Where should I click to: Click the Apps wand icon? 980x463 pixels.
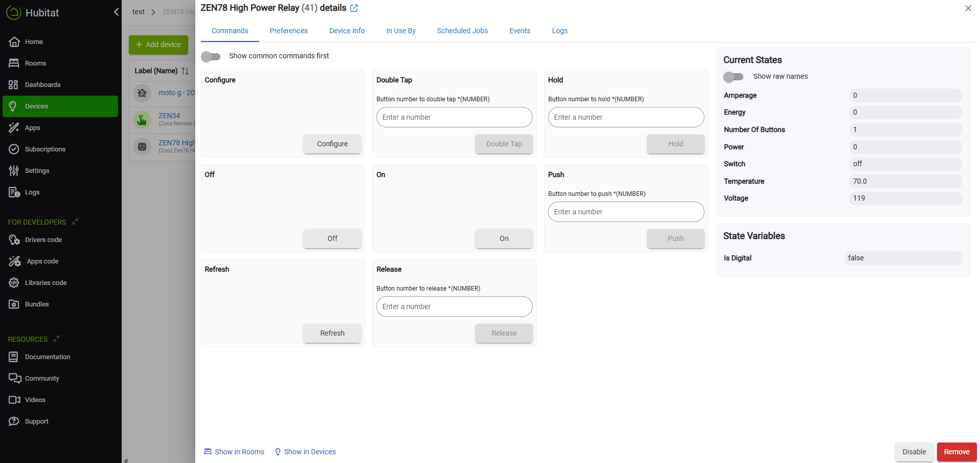point(14,128)
